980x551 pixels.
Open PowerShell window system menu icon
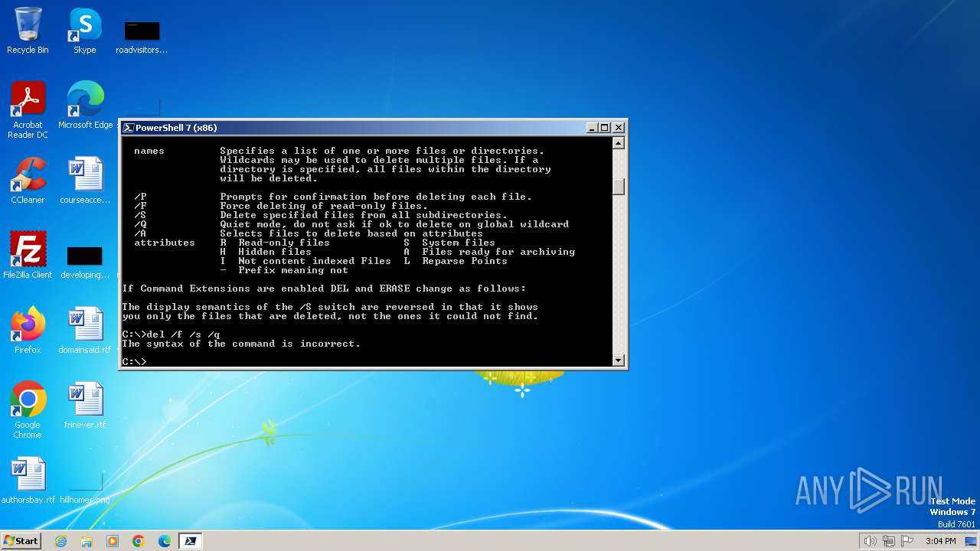pyautogui.click(x=129, y=128)
